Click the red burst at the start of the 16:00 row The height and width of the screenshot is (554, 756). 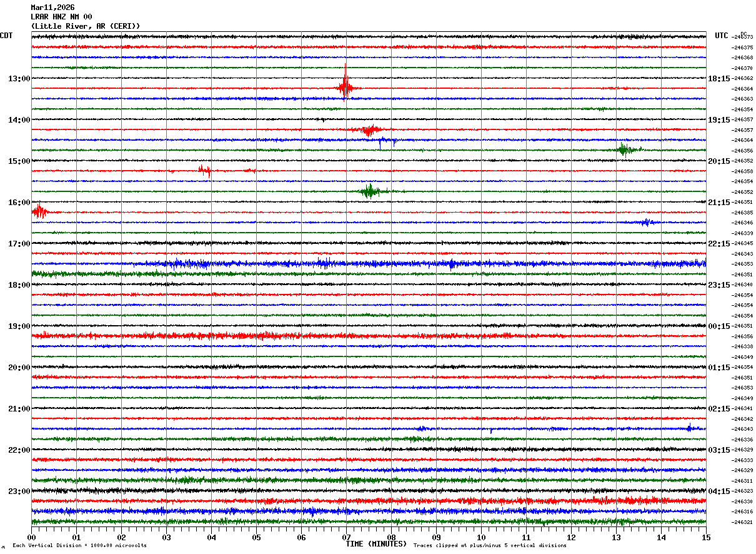[x=39, y=211]
